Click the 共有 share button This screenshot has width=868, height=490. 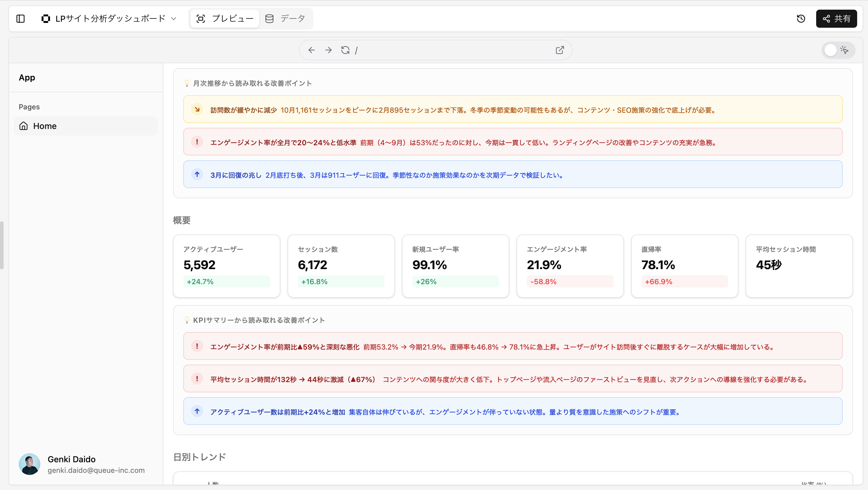pyautogui.click(x=836, y=19)
